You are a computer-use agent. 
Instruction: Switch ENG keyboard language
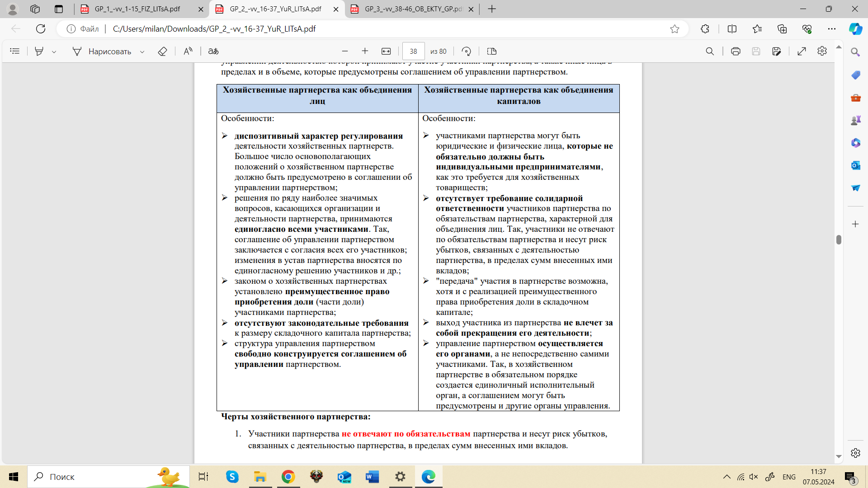[x=789, y=477]
